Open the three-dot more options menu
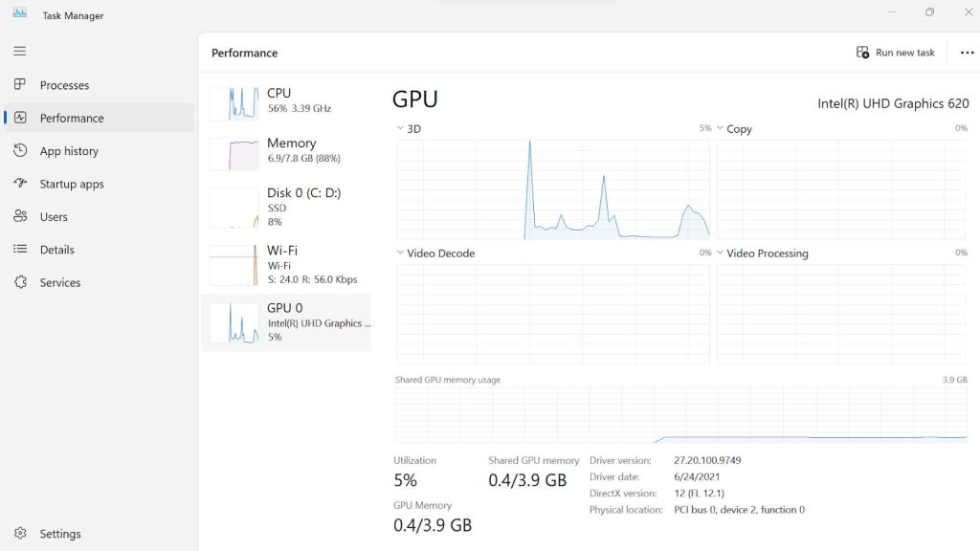 click(967, 53)
